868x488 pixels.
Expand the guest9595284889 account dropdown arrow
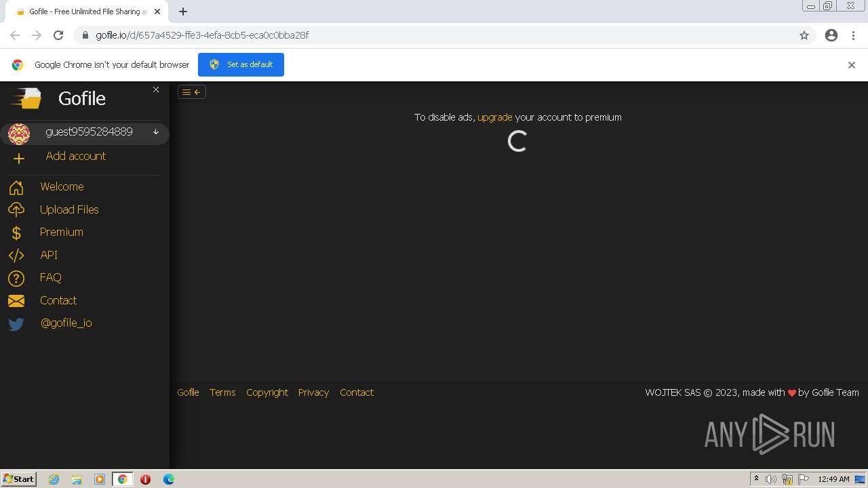point(155,132)
